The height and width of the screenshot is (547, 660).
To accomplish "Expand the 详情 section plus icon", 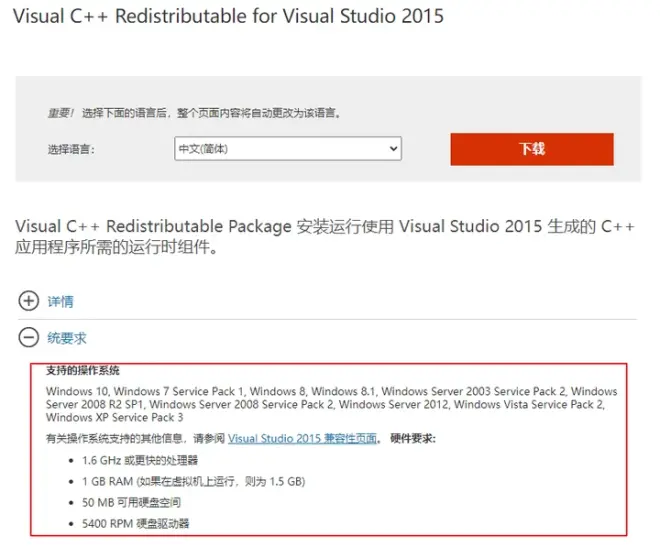I will coord(29,301).
